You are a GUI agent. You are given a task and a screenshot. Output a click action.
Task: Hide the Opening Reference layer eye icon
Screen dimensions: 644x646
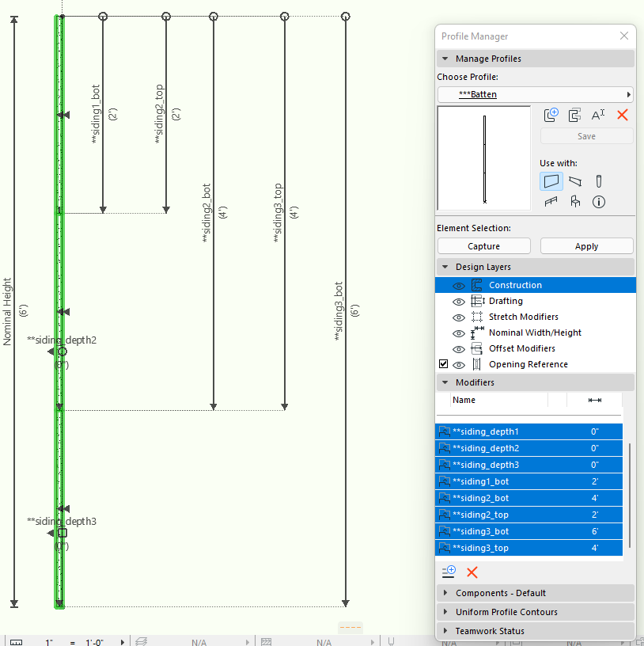click(459, 365)
